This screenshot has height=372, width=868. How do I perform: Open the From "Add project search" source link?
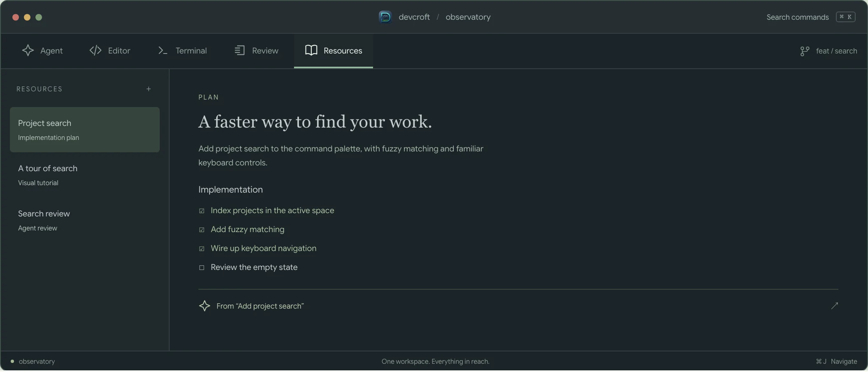coord(260,306)
